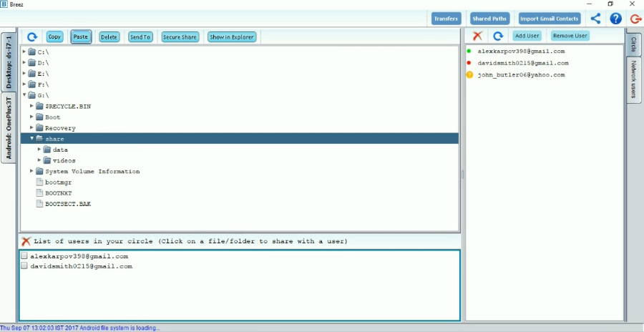
Task: Click the BOOTNXT file icon
Action: point(39,192)
